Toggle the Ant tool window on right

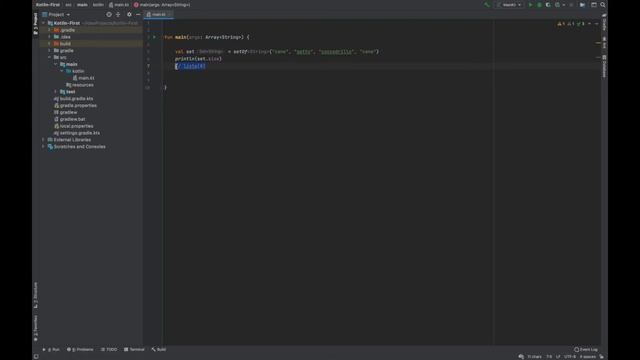click(x=604, y=42)
